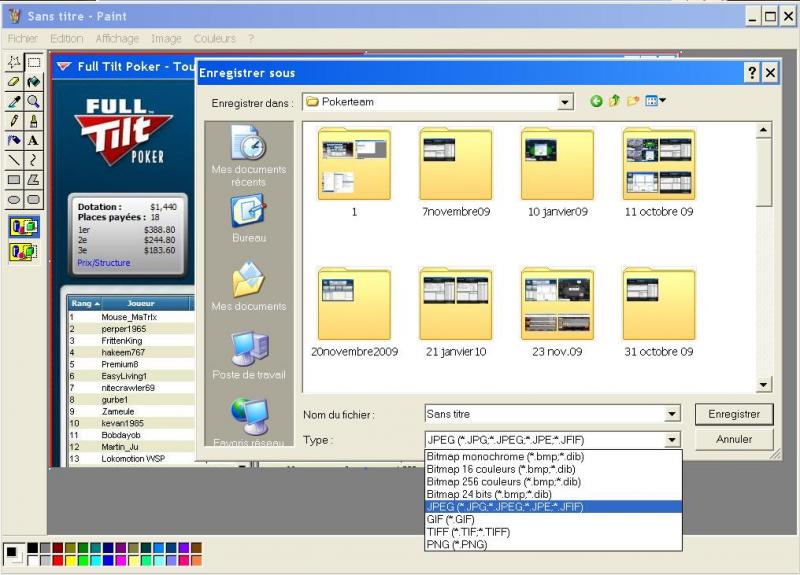The width and height of the screenshot is (800, 575).
Task: Select the folder named 23 nov.09
Action: click(557, 312)
